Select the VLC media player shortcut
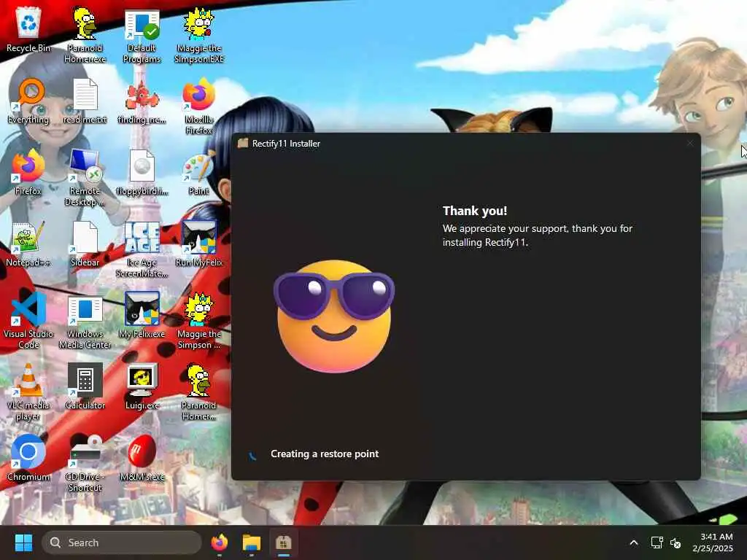This screenshot has height=560, width=747. [28, 392]
